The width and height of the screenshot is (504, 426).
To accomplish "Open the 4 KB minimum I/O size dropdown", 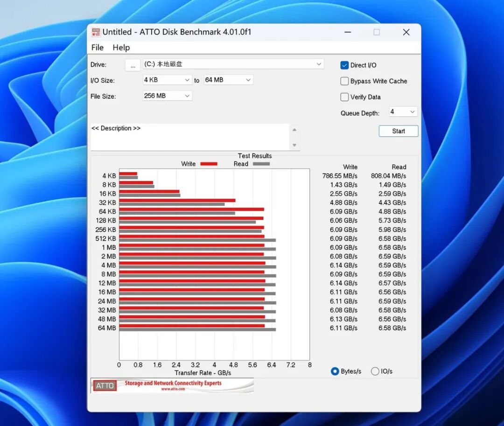I will (x=167, y=80).
